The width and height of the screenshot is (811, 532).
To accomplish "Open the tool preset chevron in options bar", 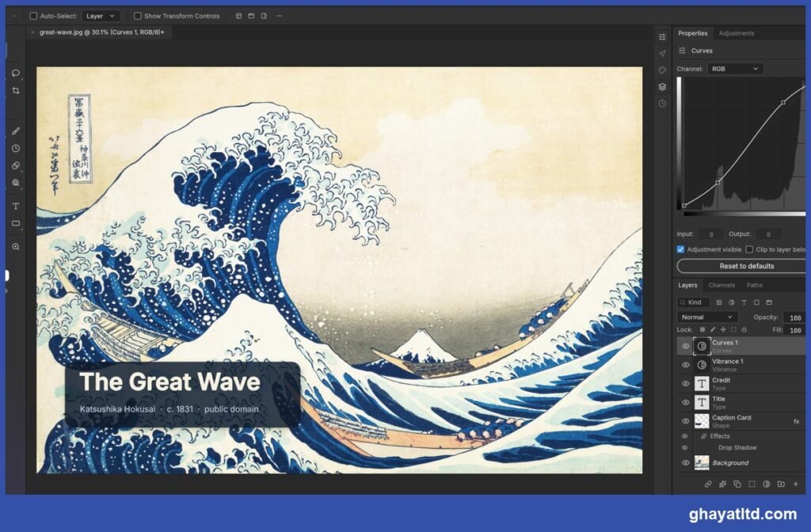I will 14,16.
